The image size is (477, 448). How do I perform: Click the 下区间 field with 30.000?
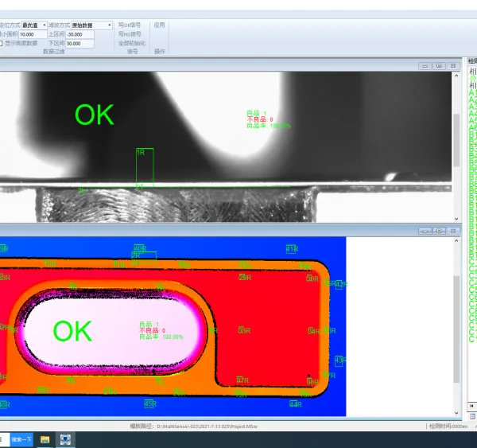pyautogui.click(x=79, y=44)
